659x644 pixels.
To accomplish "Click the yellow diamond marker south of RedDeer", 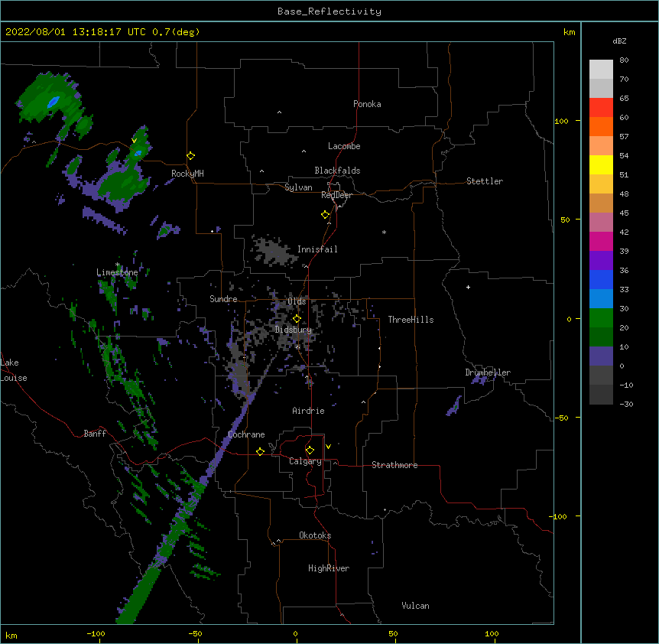I will click(x=326, y=215).
